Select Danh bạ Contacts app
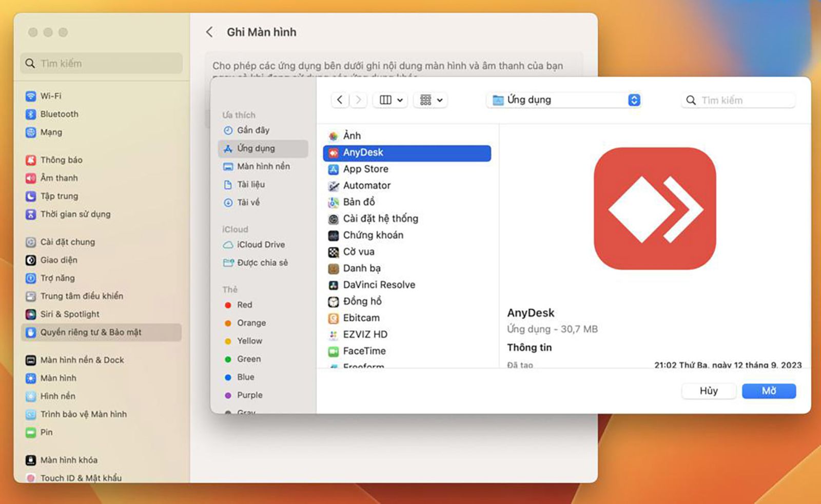Image resolution: width=821 pixels, height=504 pixels. tap(407, 268)
